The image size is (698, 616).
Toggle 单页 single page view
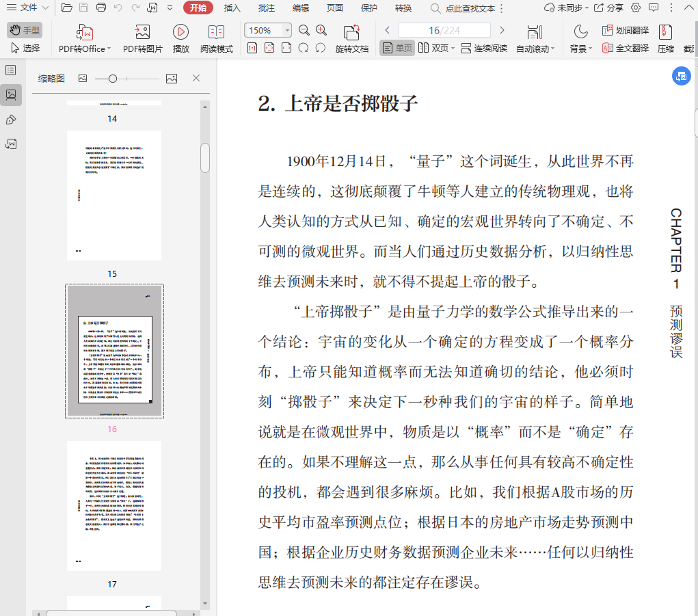pos(397,49)
